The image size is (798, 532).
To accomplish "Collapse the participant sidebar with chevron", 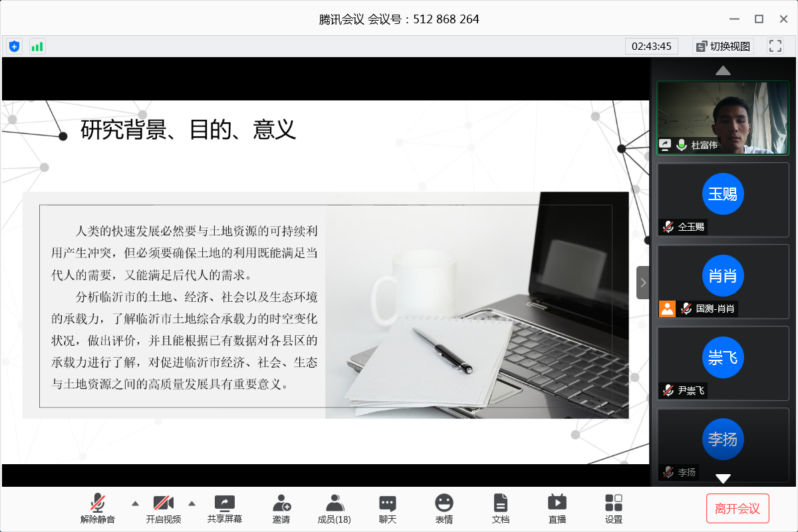I will [642, 283].
